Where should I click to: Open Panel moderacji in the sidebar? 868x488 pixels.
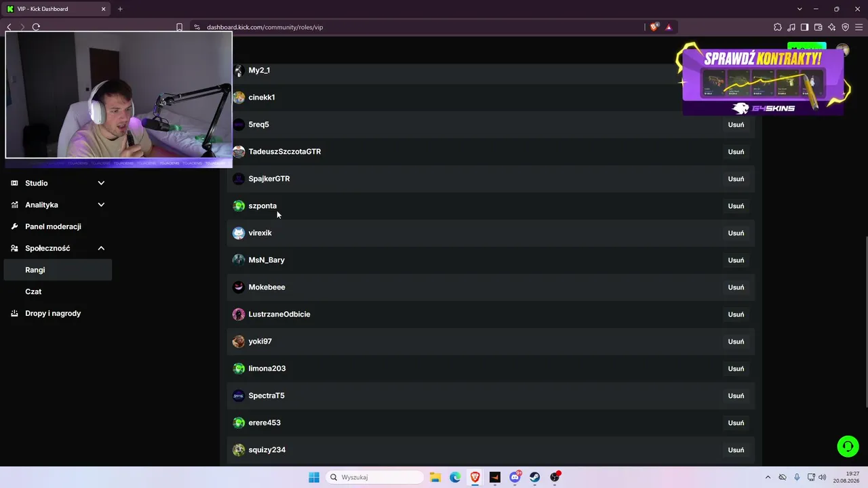(x=58, y=226)
